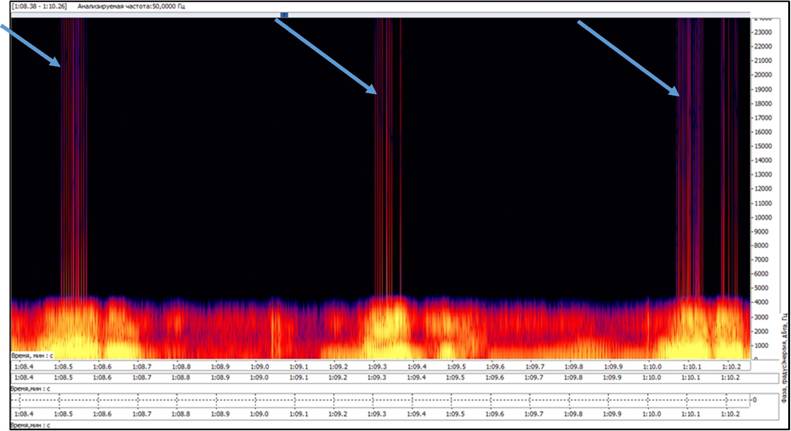This screenshot has height=431, width=791.
Task: Click the tip of the middle blue arrow
Action: click(x=375, y=92)
